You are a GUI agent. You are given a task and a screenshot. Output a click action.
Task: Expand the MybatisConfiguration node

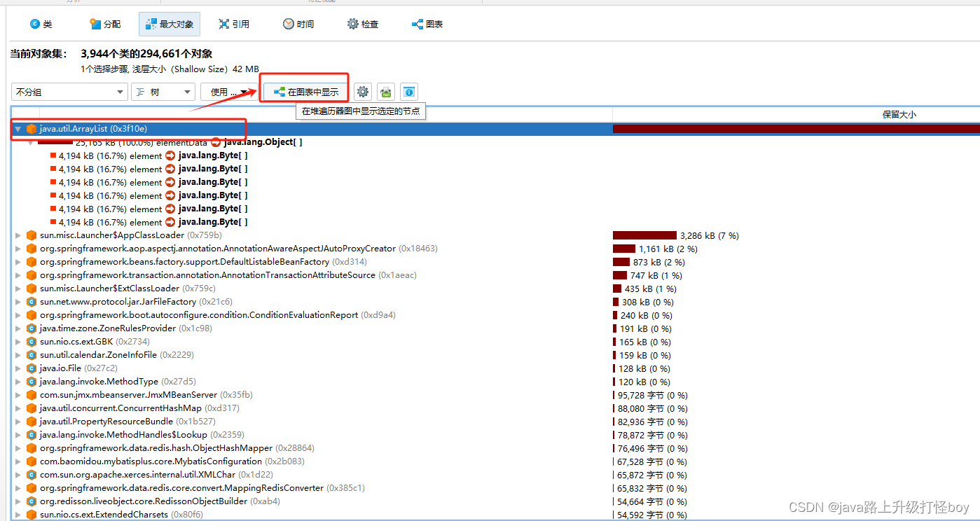tap(18, 461)
